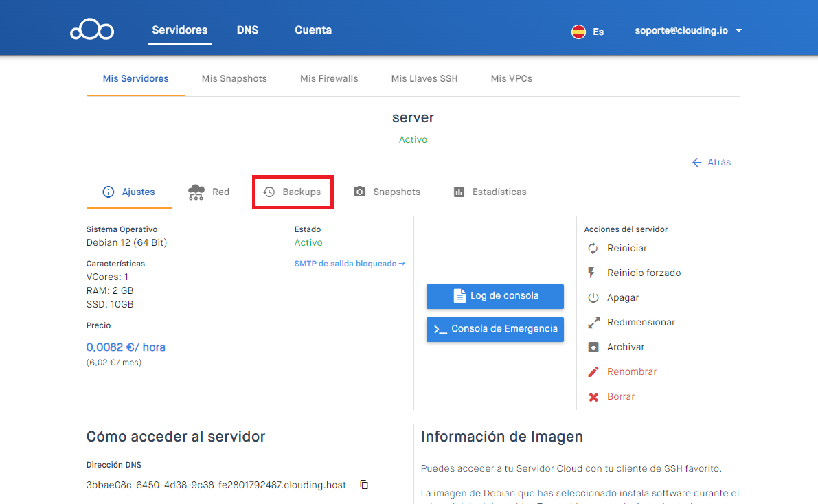818x504 pixels.
Task: Go back using the Atrás link
Action: pyautogui.click(x=712, y=163)
